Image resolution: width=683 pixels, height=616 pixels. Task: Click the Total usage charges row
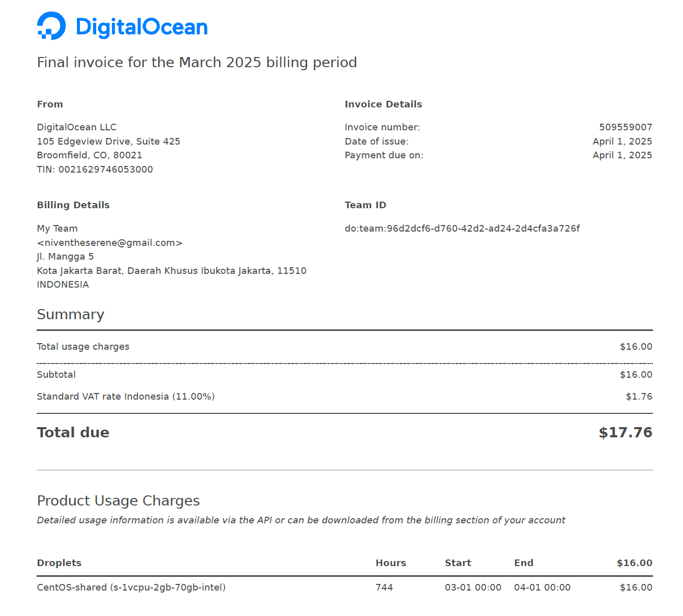pyautogui.click(x=345, y=347)
